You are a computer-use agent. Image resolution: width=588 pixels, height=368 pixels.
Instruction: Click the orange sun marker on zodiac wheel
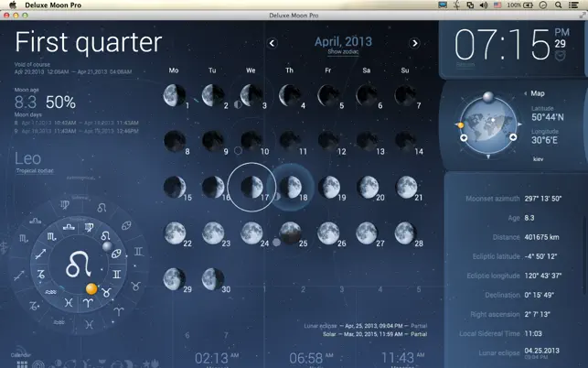pos(91,288)
